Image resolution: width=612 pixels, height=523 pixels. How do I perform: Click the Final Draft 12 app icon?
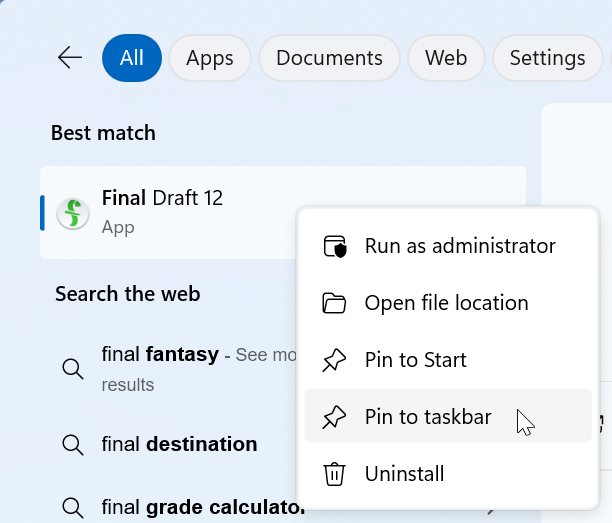tap(73, 213)
